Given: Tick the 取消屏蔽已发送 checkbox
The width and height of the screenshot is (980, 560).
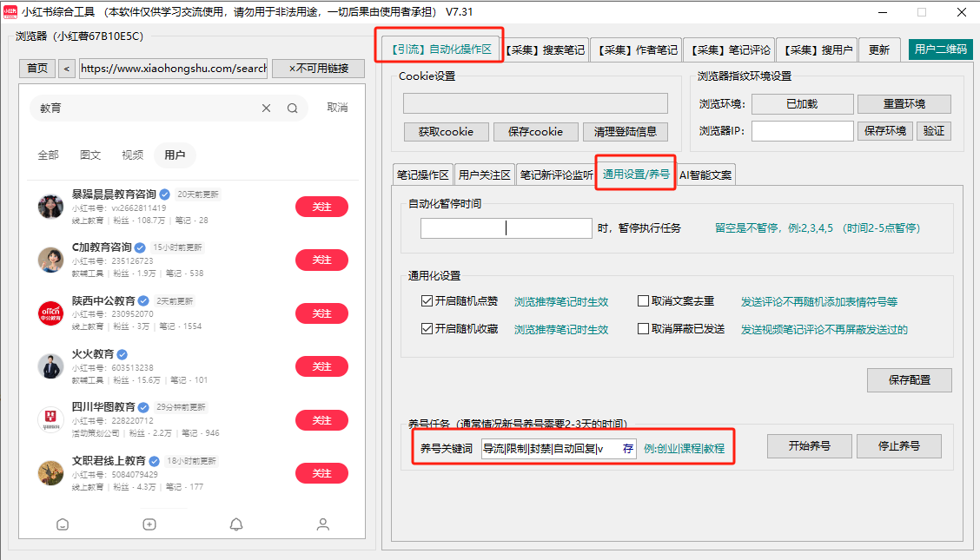Looking at the screenshot, I should point(644,329).
